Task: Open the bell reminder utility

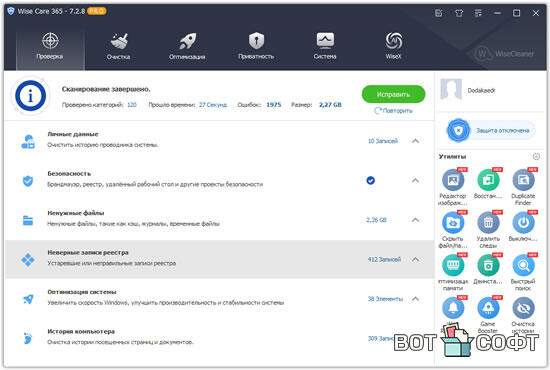Action: (x=453, y=308)
